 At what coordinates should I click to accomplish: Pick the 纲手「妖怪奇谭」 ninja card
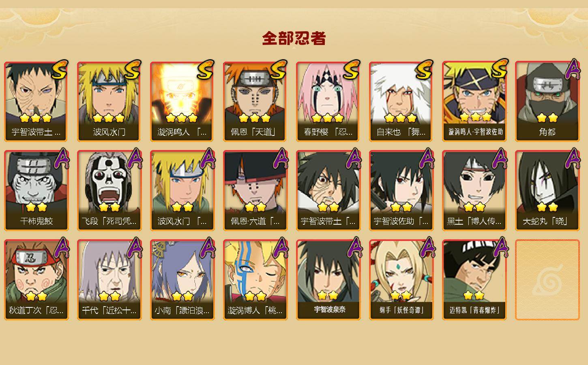tap(401, 280)
